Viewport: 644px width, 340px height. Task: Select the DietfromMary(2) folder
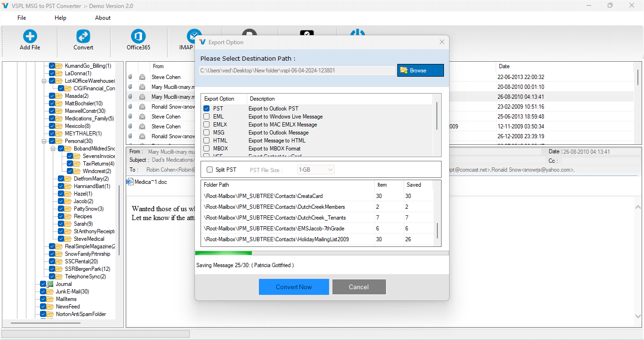coord(91,179)
